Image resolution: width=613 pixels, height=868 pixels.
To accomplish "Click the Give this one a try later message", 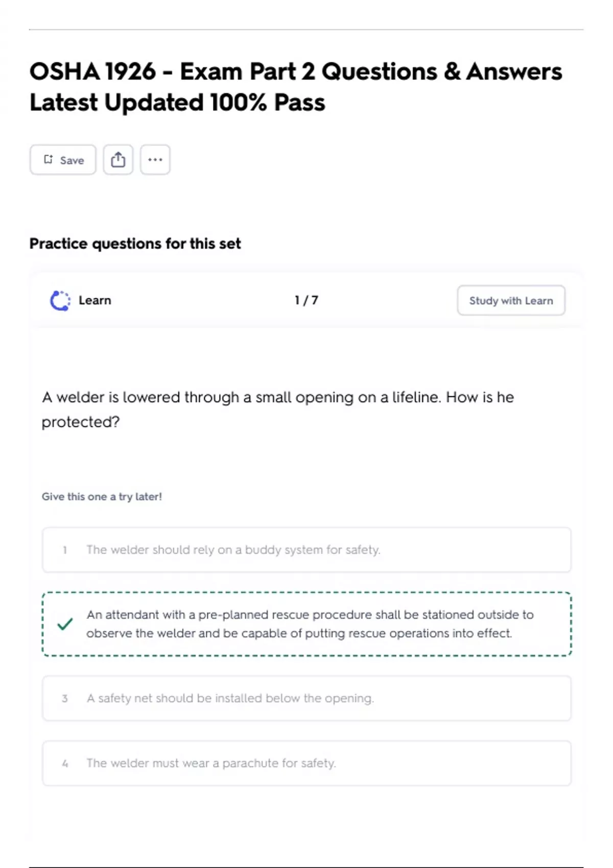I will tap(102, 497).
